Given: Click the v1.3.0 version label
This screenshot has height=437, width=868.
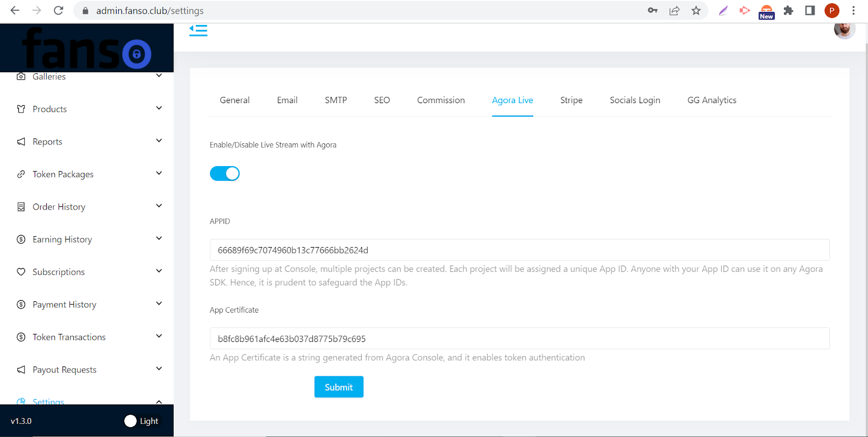Looking at the screenshot, I should [x=21, y=421].
